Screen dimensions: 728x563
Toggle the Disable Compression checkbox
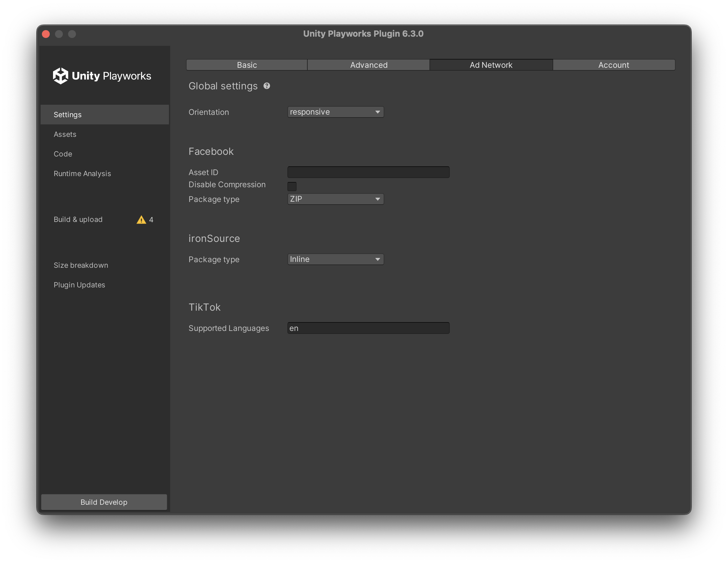pos(292,186)
